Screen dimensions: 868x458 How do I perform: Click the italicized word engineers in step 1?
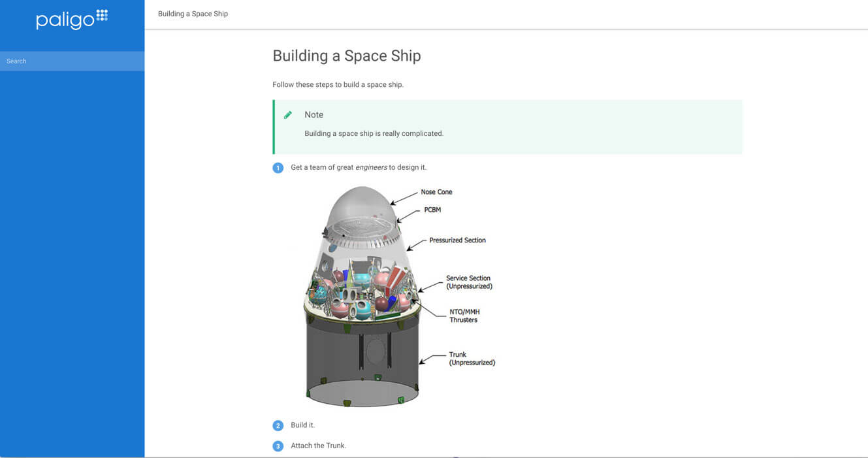pos(371,167)
